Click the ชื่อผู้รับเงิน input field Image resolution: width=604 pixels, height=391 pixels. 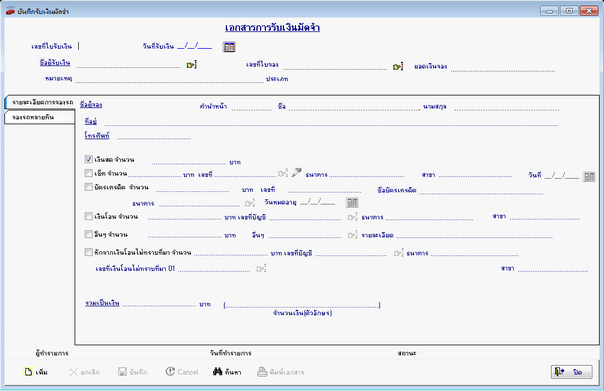pos(129,64)
